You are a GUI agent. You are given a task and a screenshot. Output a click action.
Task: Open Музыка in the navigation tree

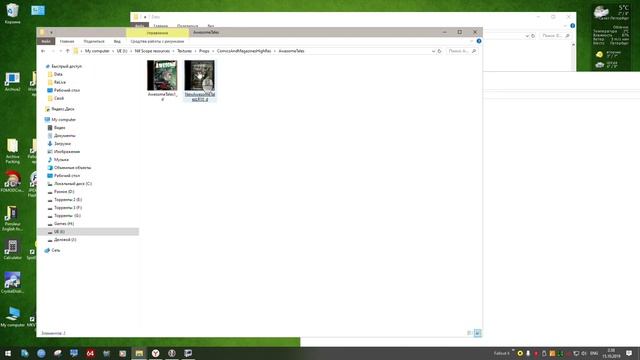(x=61, y=160)
